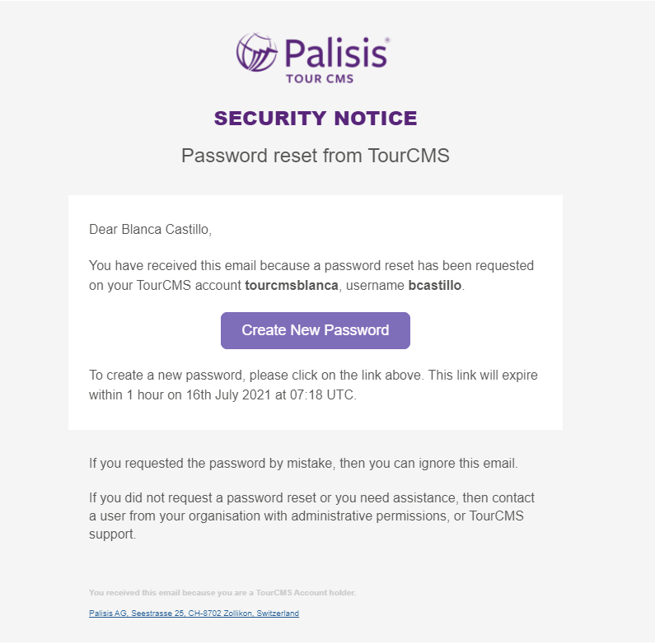Click the Create New Password button

(x=316, y=330)
